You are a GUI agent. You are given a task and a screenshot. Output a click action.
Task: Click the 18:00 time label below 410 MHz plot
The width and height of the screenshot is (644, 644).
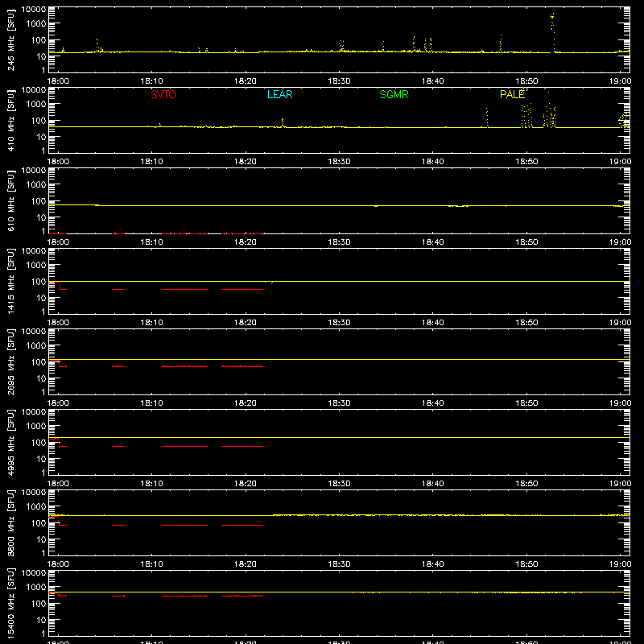click(x=58, y=162)
